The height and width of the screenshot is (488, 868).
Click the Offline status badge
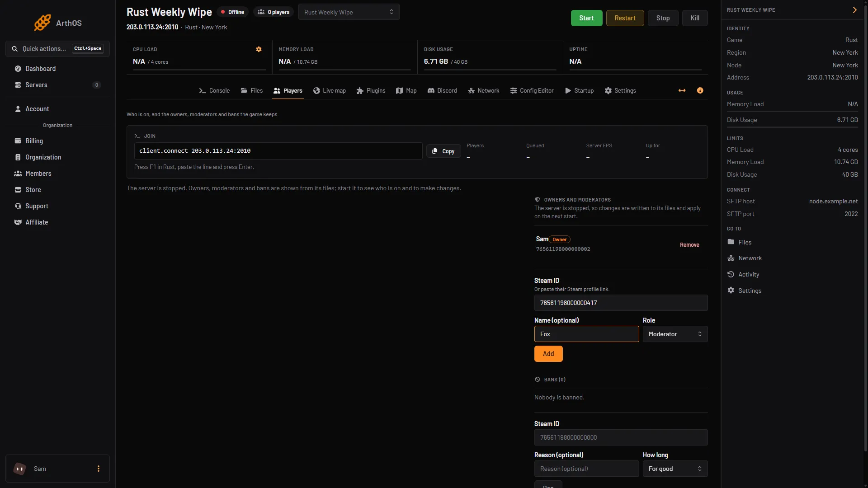[232, 12]
